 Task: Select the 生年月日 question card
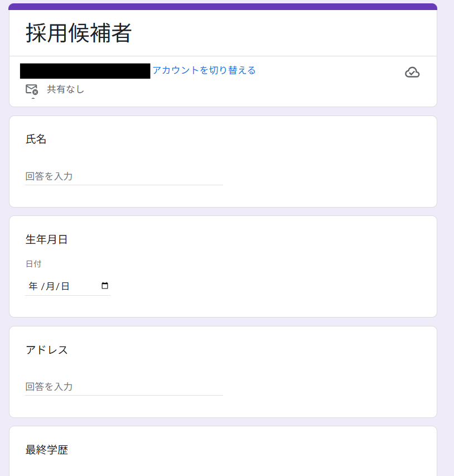223,266
